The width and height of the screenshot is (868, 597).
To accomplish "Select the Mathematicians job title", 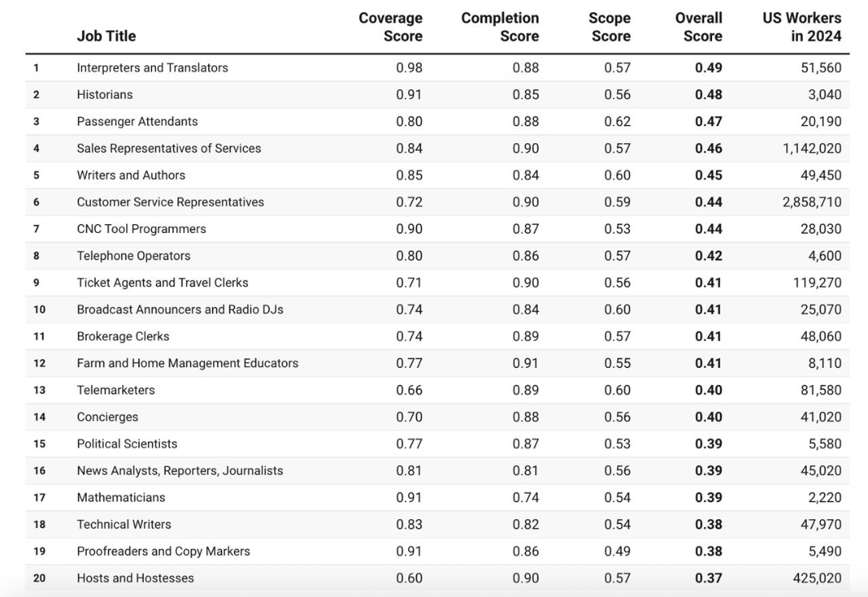I will click(121, 497).
